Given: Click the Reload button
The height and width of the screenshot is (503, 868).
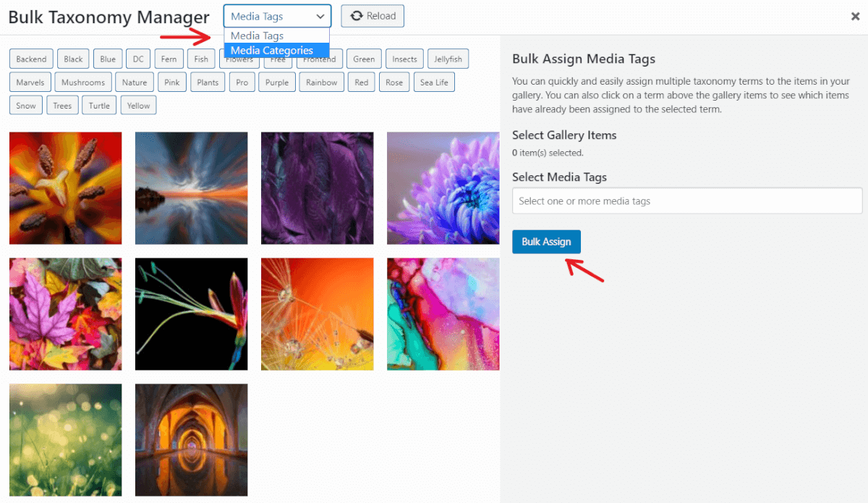Looking at the screenshot, I should tap(373, 16).
